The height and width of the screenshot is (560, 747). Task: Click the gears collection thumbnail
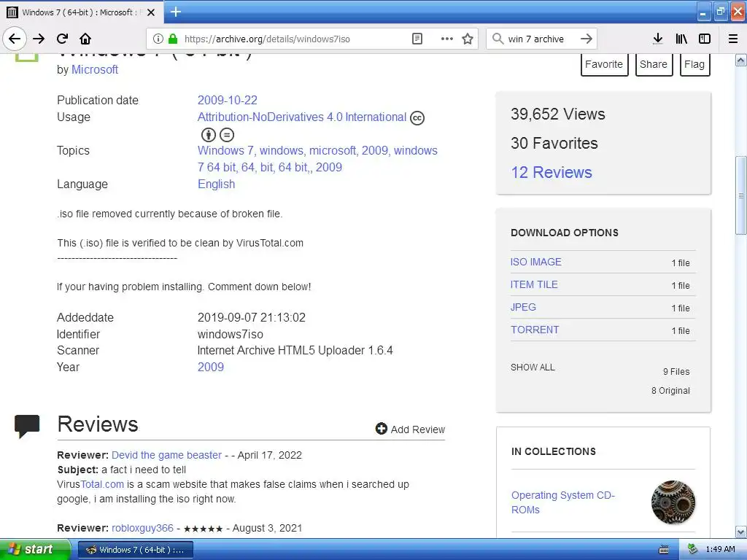pos(673,502)
